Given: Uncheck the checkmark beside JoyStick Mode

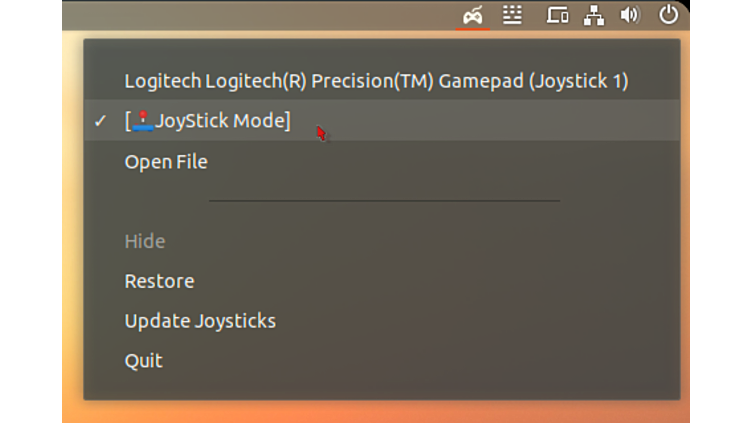Looking at the screenshot, I should click(100, 121).
